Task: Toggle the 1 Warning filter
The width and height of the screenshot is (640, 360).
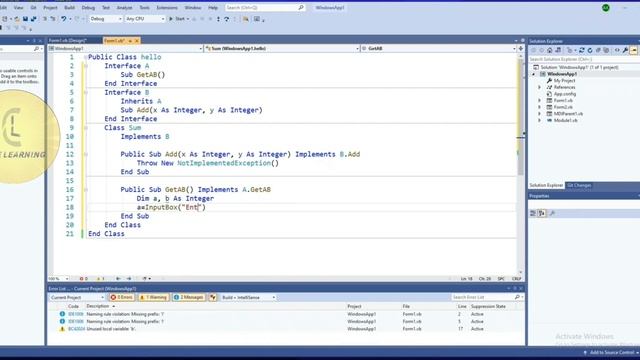Action: [x=153, y=298]
